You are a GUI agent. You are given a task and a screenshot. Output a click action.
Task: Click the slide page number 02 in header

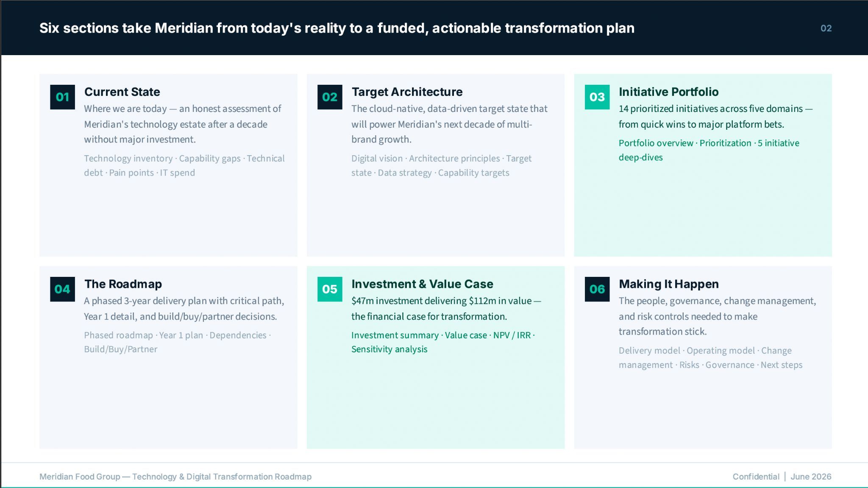[x=826, y=28]
